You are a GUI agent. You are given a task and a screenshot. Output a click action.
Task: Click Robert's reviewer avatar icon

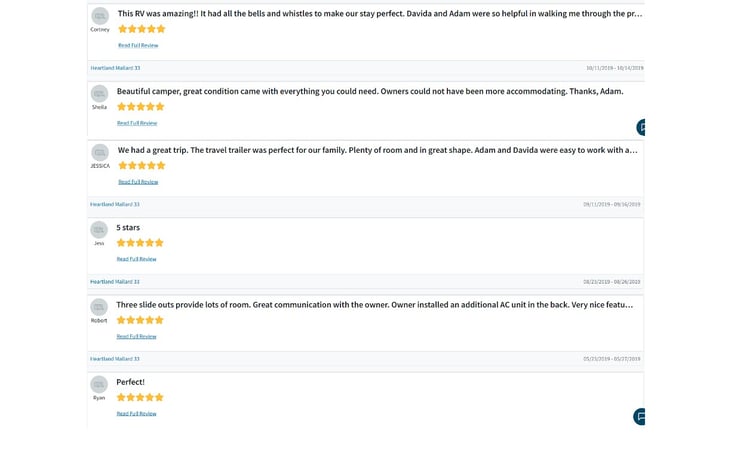(x=99, y=307)
